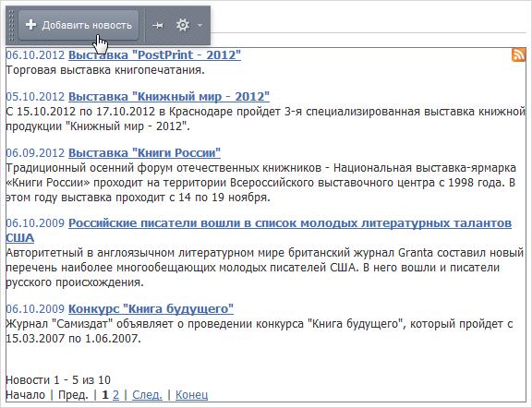Image resolution: width=532 pixels, height=408 pixels.
Task: Click the "Добавить новость" button
Action: pos(79,25)
